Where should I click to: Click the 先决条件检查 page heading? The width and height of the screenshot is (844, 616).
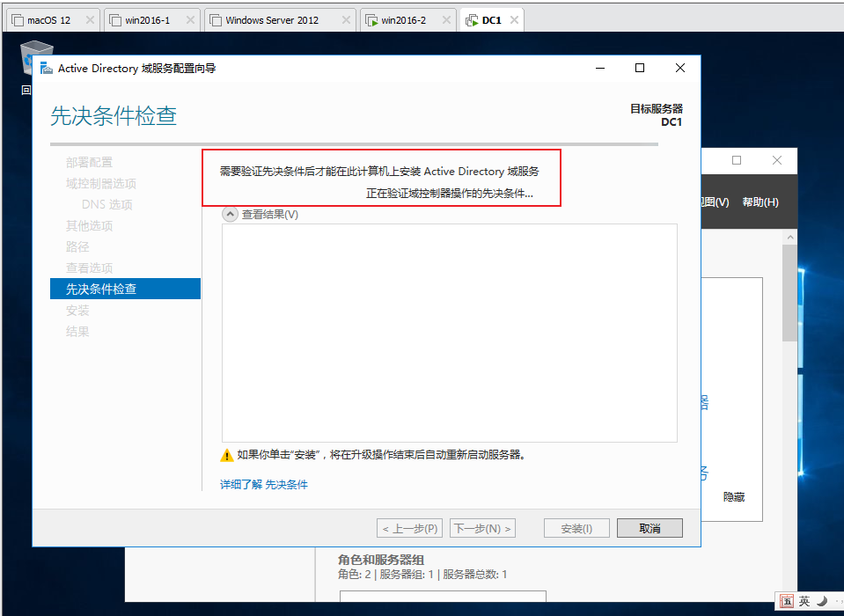coord(114,115)
